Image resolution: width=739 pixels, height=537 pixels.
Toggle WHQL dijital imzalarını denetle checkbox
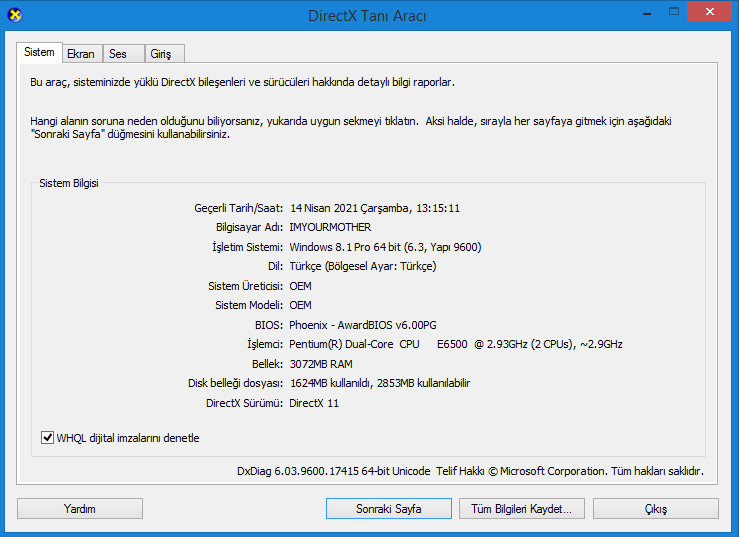coord(47,438)
